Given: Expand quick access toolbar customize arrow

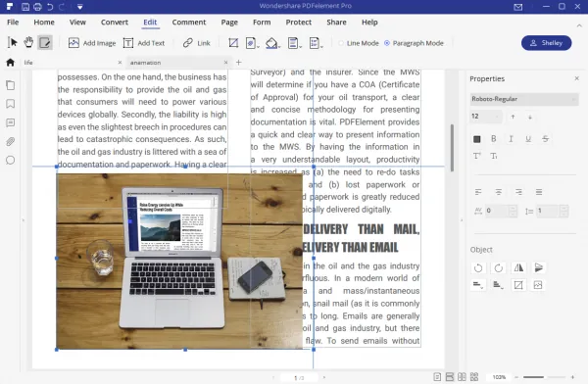Looking at the screenshot, I should click(80, 7).
